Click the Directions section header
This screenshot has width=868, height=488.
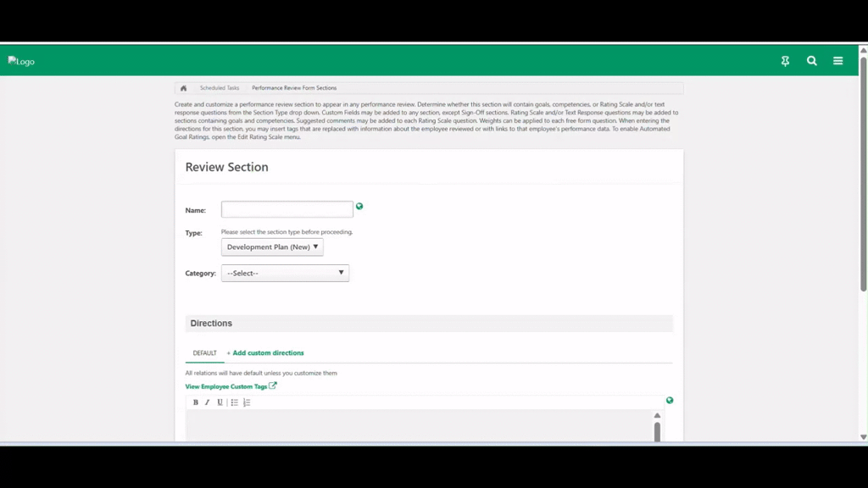pyautogui.click(x=429, y=323)
